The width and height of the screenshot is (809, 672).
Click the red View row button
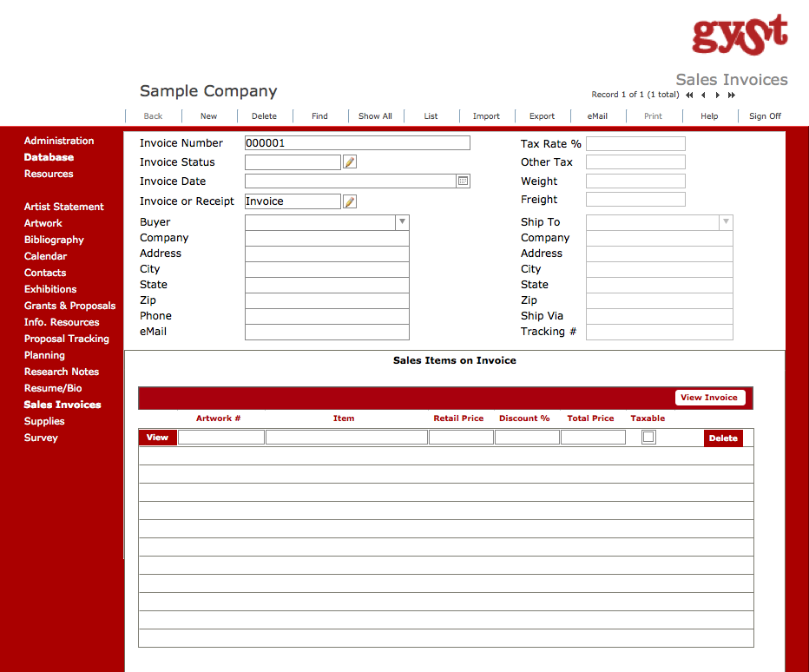pyautogui.click(x=157, y=438)
